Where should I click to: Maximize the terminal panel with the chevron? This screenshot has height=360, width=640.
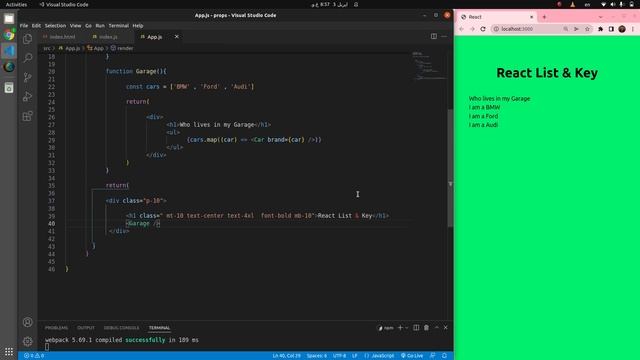tap(436, 327)
